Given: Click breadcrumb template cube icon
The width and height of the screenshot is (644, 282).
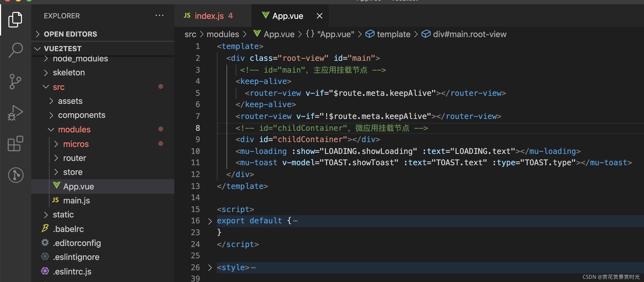Looking at the screenshot, I should tap(370, 34).
